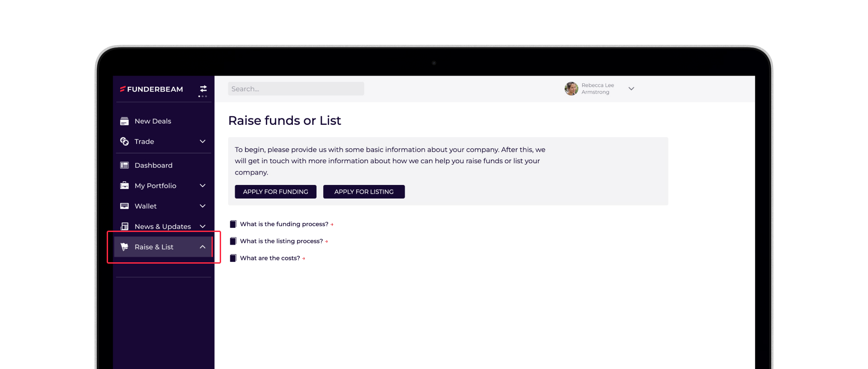Expand the Wallet chevron

tap(203, 206)
